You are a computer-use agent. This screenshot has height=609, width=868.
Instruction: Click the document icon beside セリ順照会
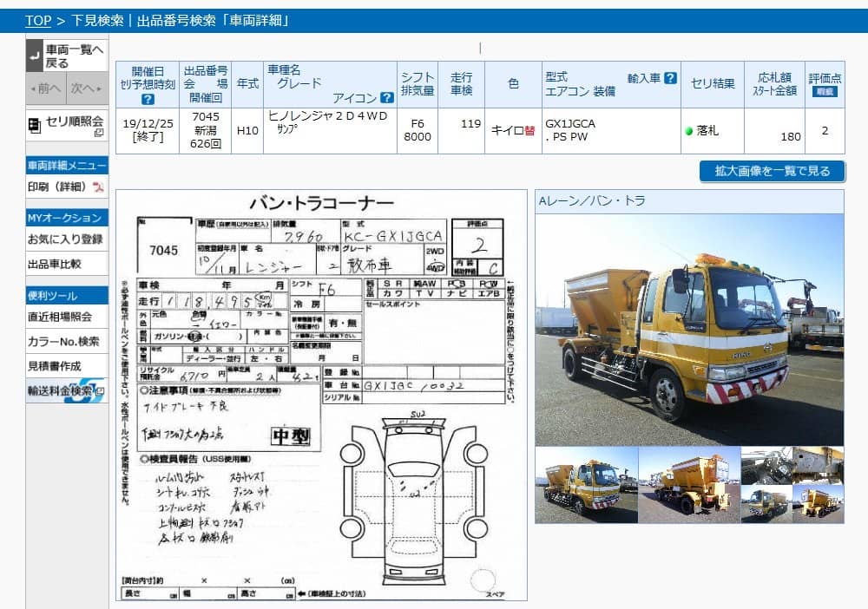point(35,126)
